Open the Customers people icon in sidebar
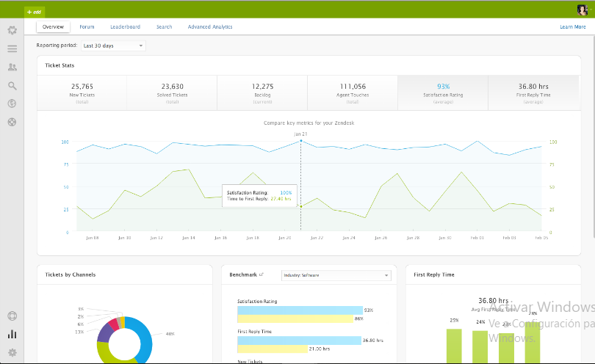The width and height of the screenshot is (595, 364). pyautogui.click(x=12, y=67)
